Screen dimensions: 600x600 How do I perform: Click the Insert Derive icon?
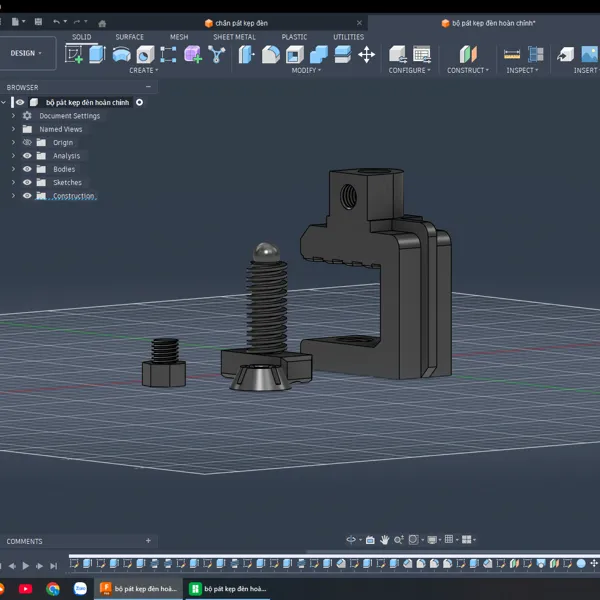click(x=566, y=54)
